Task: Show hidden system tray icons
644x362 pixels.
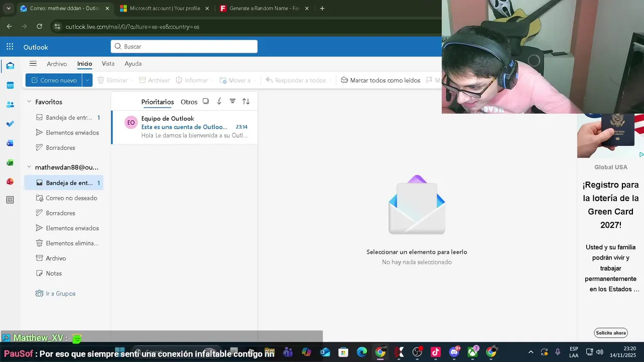Action: coord(530,352)
